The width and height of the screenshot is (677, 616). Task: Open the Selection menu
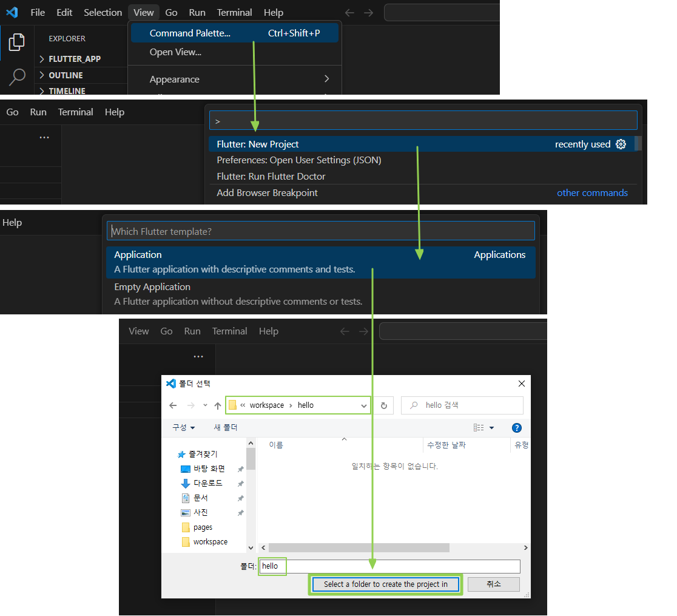[x=103, y=13]
